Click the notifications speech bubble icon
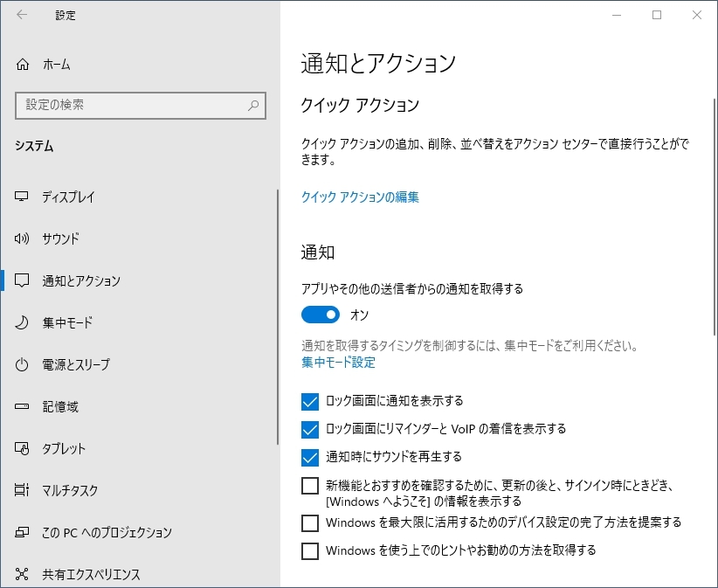This screenshot has height=588, width=718. pos(22,280)
